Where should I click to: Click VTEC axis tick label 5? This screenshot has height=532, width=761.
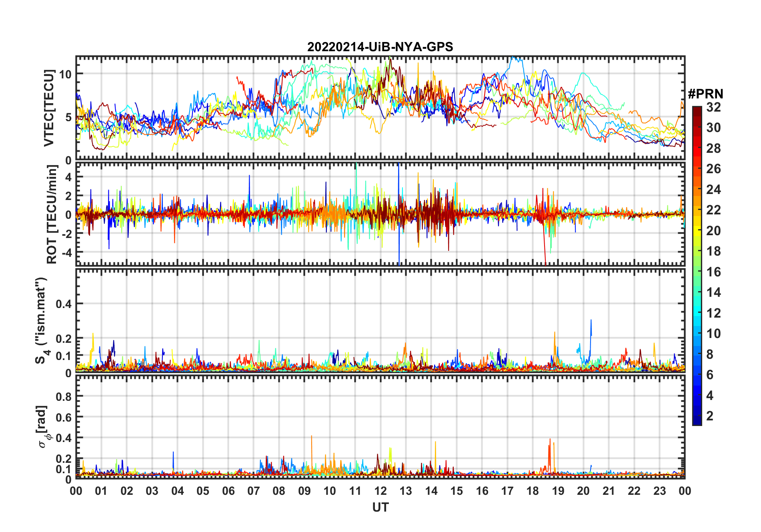(68, 117)
